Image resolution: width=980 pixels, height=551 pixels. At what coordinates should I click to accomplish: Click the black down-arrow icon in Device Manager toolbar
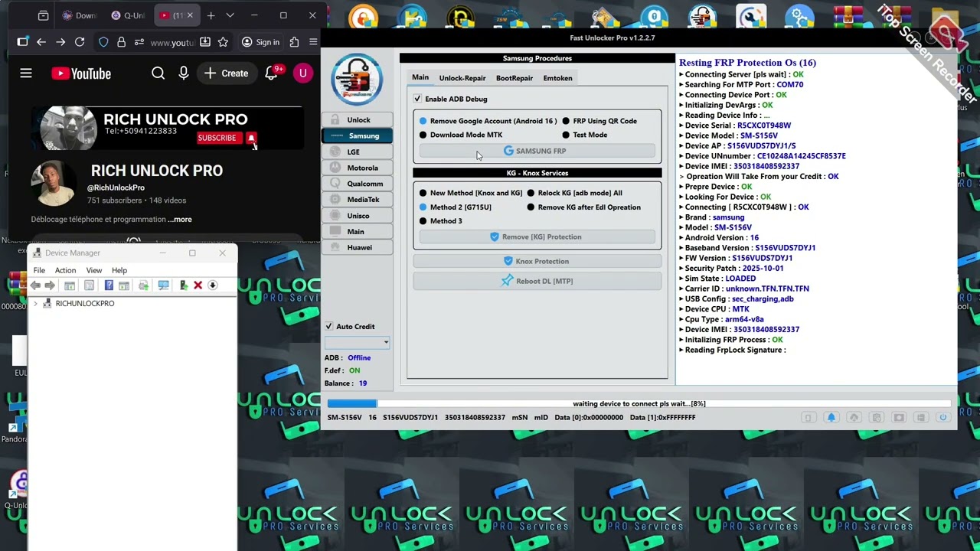pyautogui.click(x=213, y=285)
